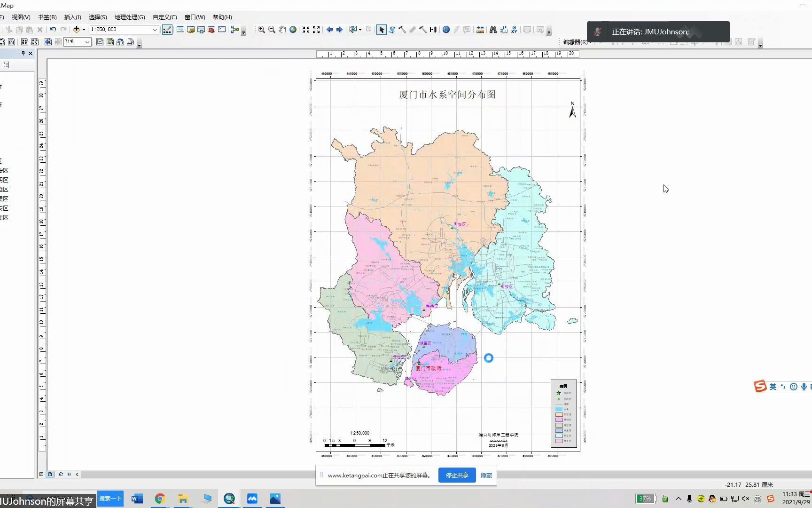Click the Full Extent globe icon
Image resolution: width=812 pixels, height=508 pixels.
point(293,29)
